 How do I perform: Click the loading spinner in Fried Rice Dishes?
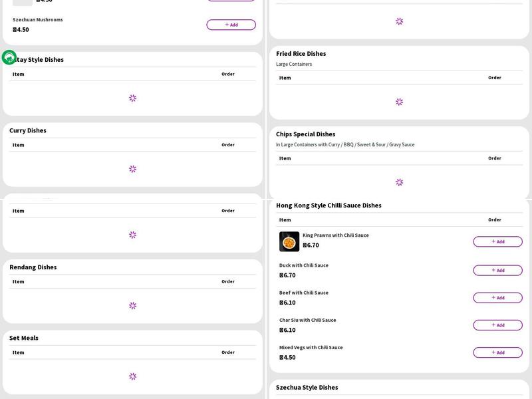pos(399,102)
